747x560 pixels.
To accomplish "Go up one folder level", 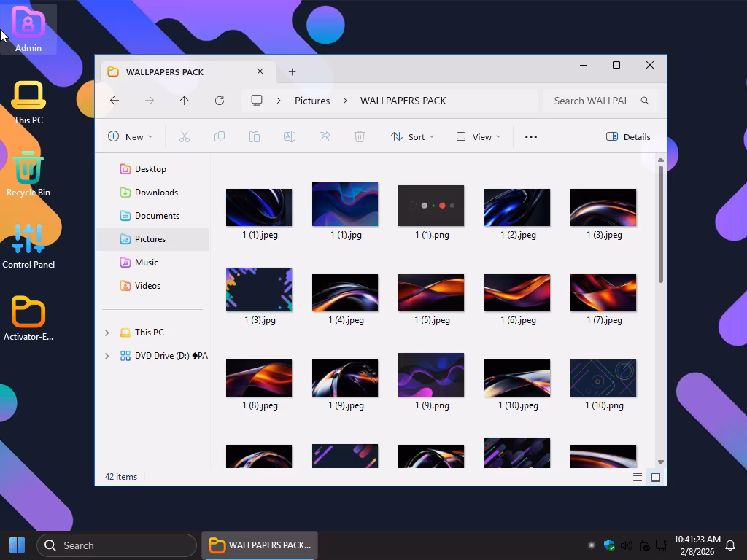I will [184, 101].
